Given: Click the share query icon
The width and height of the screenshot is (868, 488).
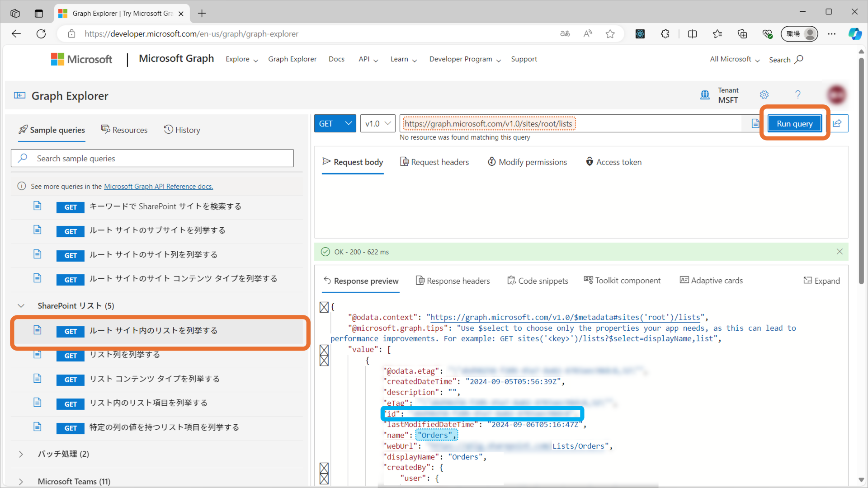Looking at the screenshot, I should coord(837,123).
